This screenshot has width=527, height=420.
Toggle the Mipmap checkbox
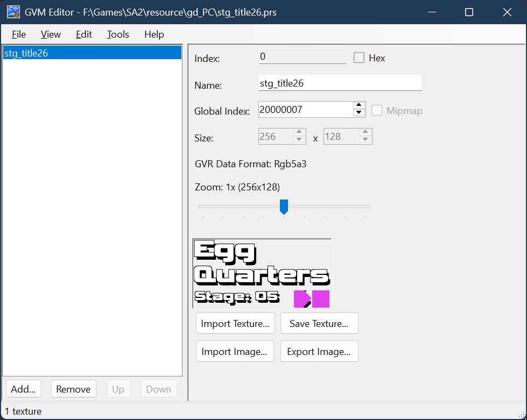tap(377, 111)
